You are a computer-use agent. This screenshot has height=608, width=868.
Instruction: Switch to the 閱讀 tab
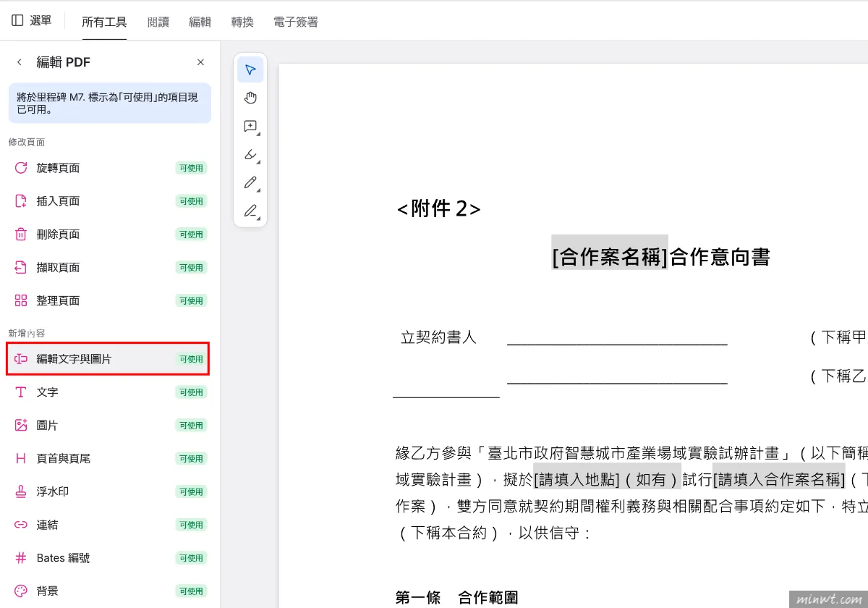(x=158, y=22)
